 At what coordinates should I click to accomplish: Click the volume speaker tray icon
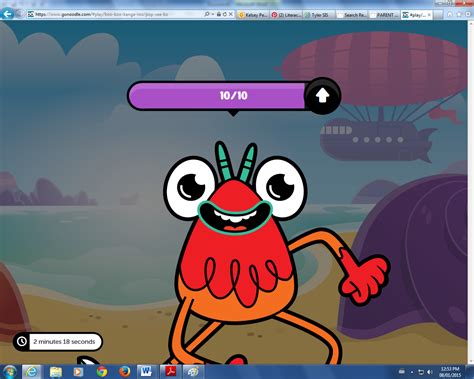click(430, 372)
